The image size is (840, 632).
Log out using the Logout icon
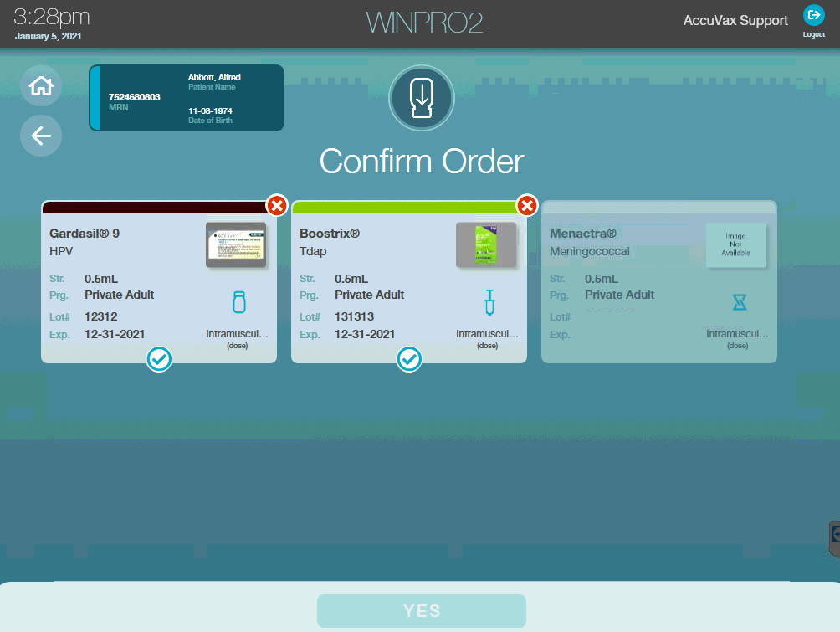[x=813, y=16]
